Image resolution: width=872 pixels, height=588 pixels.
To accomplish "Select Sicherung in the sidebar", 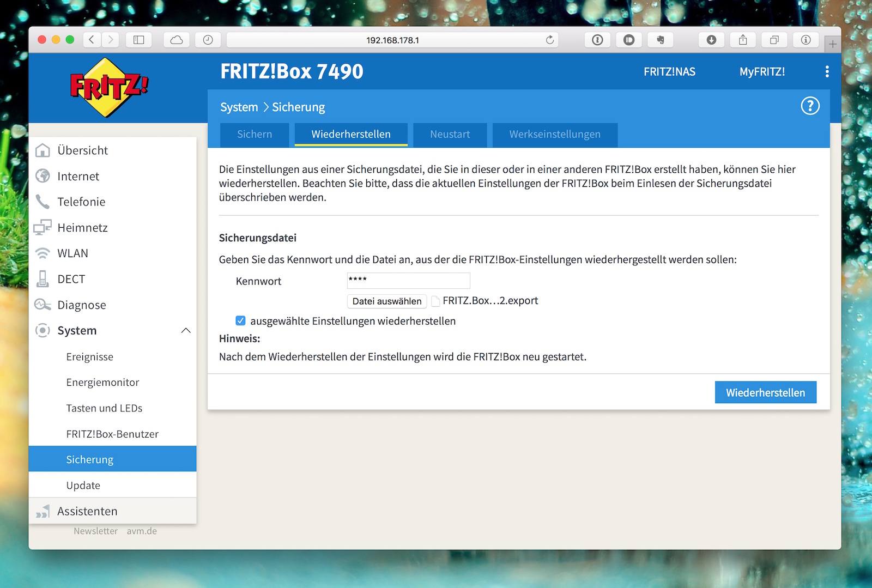I will pyautogui.click(x=112, y=459).
